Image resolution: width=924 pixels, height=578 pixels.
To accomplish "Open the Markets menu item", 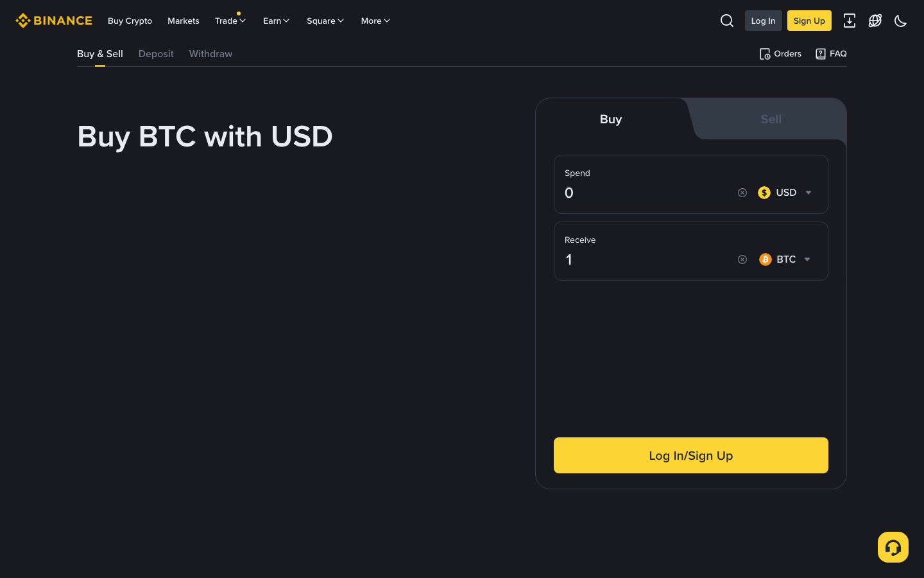I will 183,21.
